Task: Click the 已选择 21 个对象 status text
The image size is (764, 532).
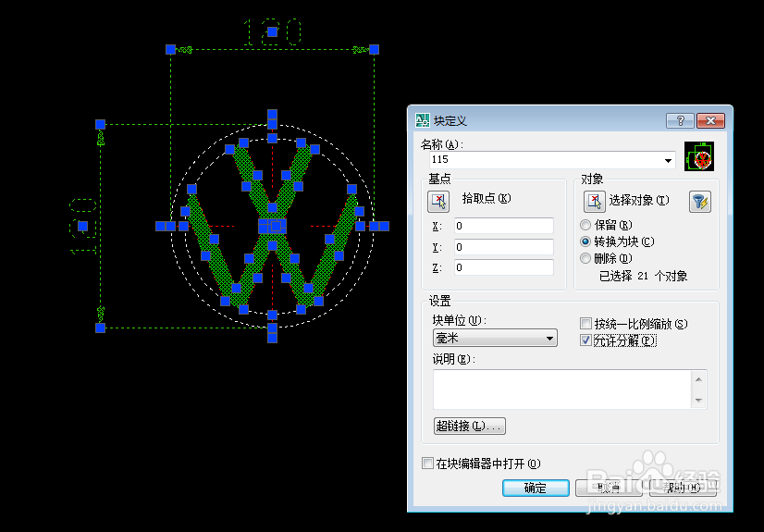Action: [x=643, y=277]
